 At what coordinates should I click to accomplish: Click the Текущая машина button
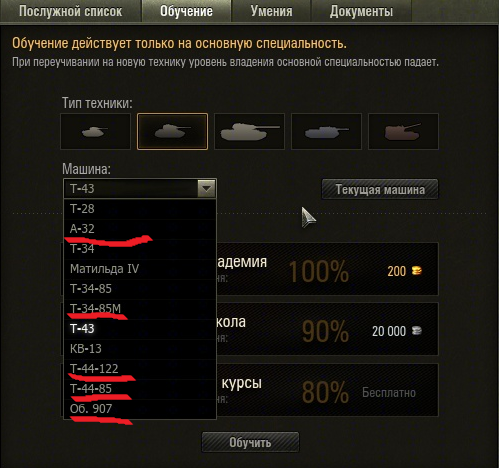(380, 189)
